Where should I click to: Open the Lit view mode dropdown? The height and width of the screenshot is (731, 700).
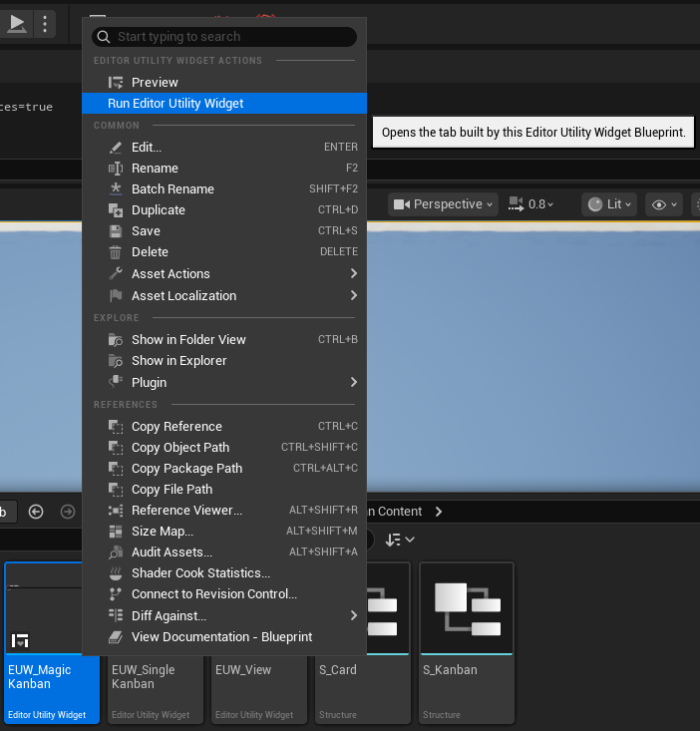point(609,204)
